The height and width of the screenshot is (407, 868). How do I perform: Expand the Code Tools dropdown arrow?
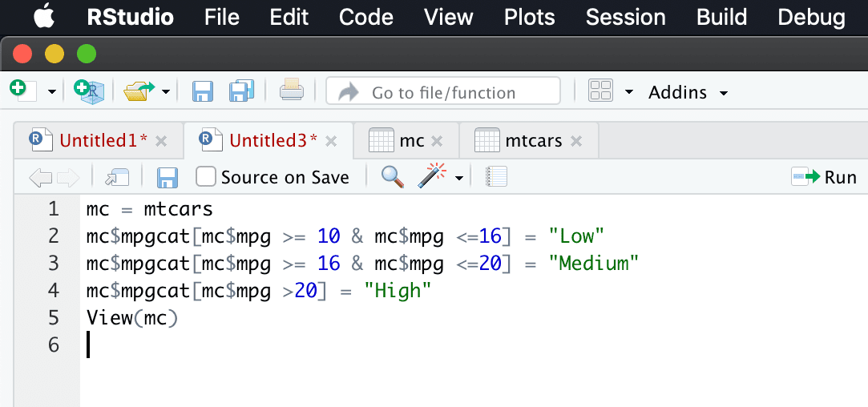(459, 179)
